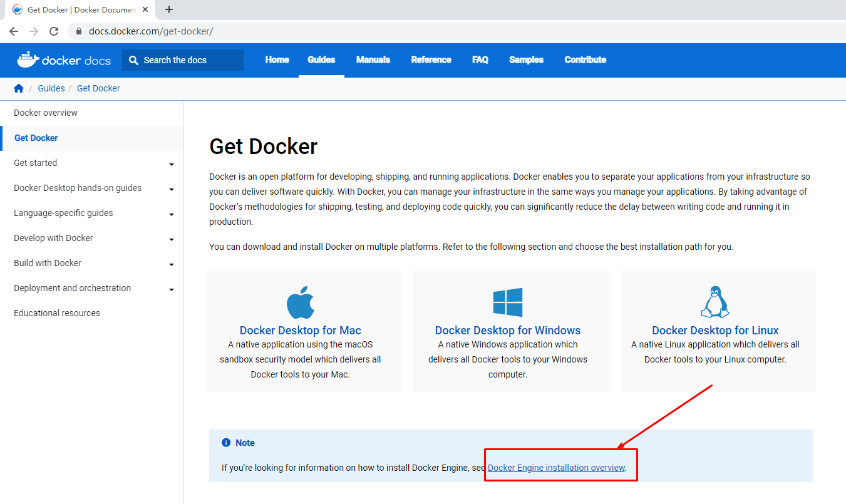846x504 pixels.
Task: Reload the page with refresh icon
Action: 54,31
